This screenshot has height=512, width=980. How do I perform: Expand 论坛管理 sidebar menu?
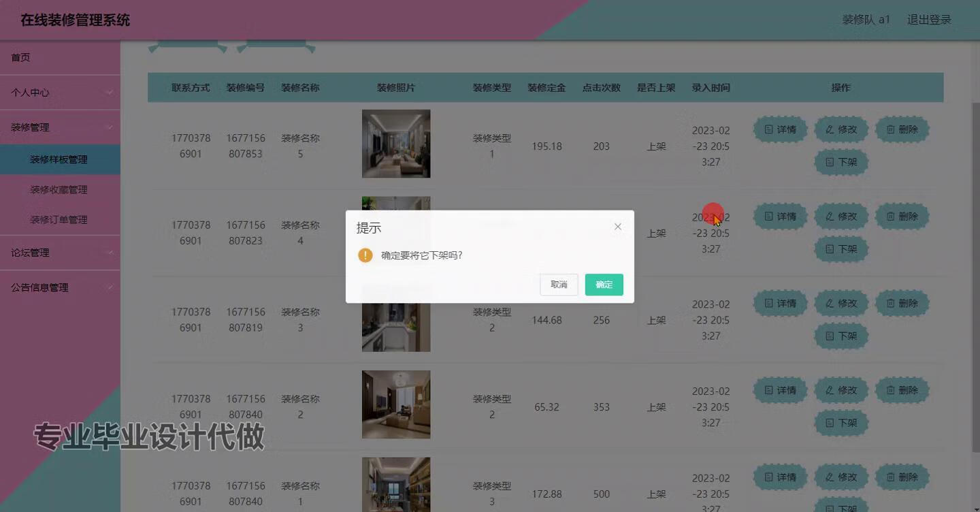point(60,253)
